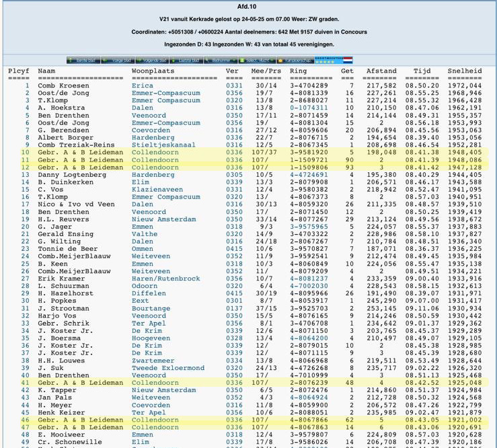497x448 pixels.
Task: Open Nieuw Amsterdam link in H.L. Reuvers row
Action: pyautogui.click(x=163, y=219)
